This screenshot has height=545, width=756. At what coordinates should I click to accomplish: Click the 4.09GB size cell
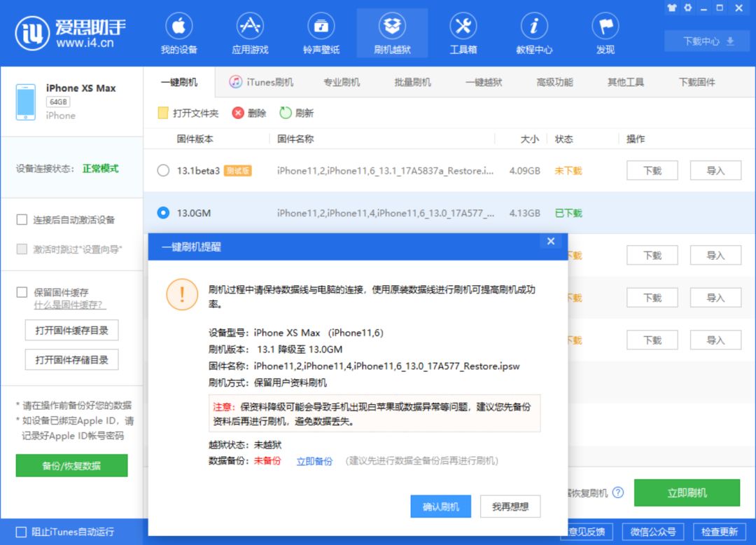(x=524, y=170)
